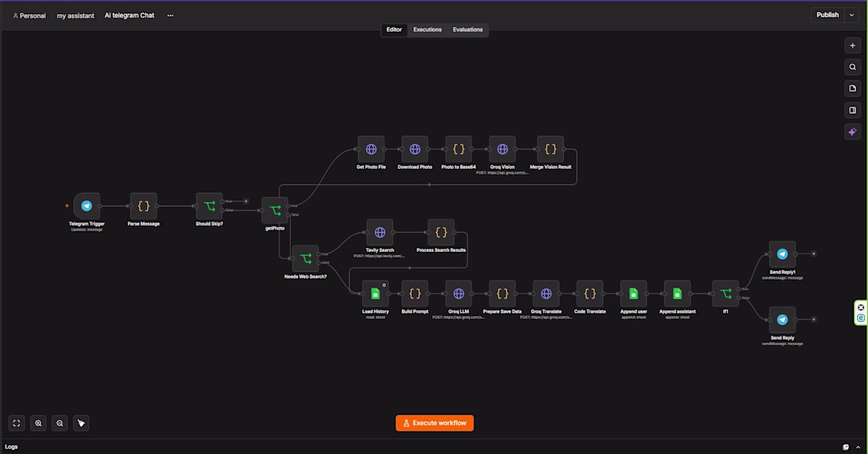
Task: Select the Needs Web Search? node
Action: tap(305, 258)
